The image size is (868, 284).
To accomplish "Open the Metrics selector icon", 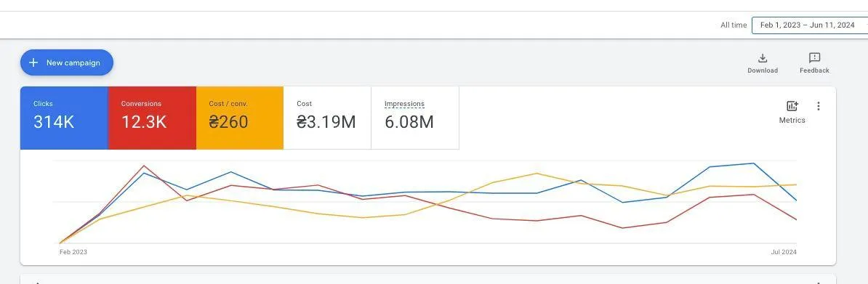I will (x=792, y=106).
